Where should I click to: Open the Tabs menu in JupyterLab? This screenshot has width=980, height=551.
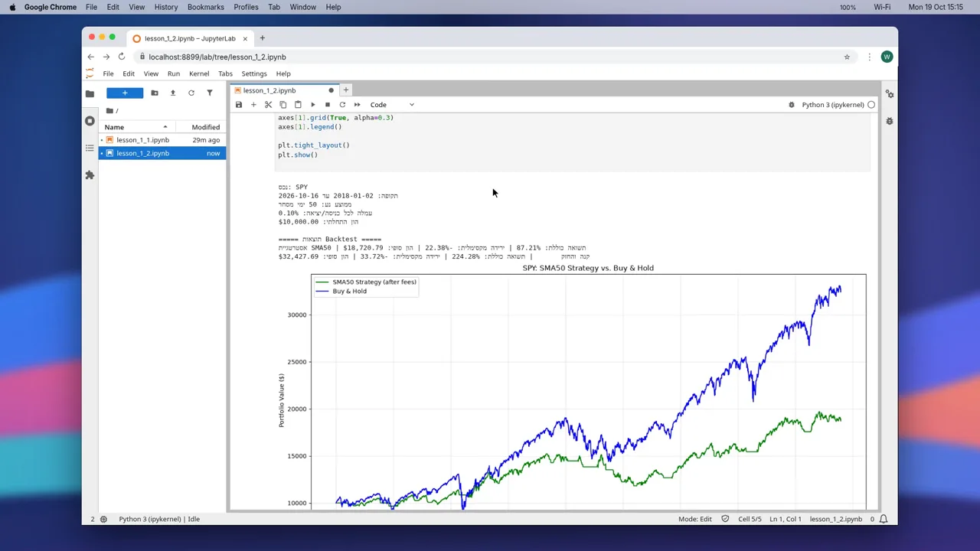225,74
